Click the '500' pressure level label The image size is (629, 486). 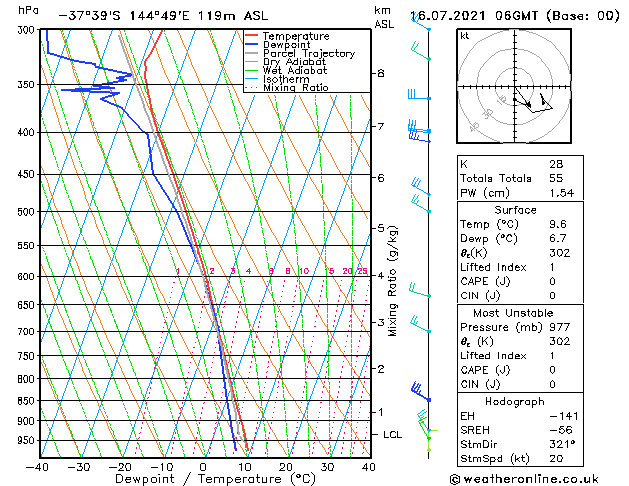28,212
